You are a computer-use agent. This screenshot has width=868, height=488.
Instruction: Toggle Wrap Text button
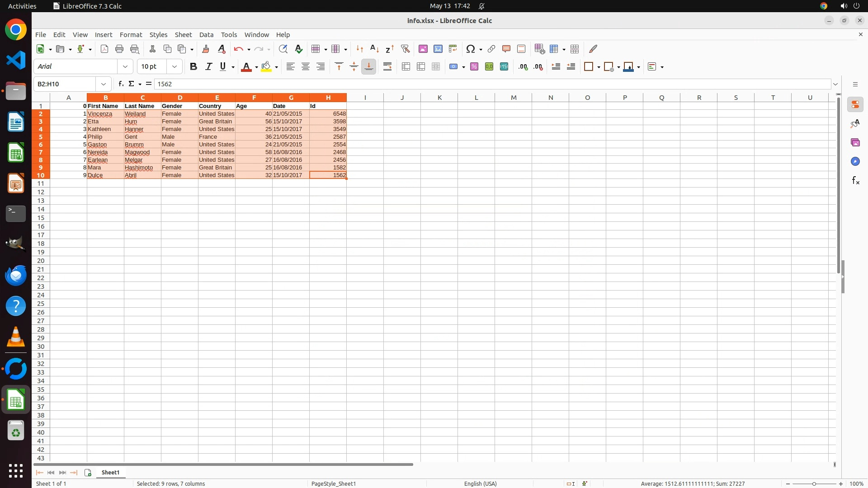(x=387, y=67)
